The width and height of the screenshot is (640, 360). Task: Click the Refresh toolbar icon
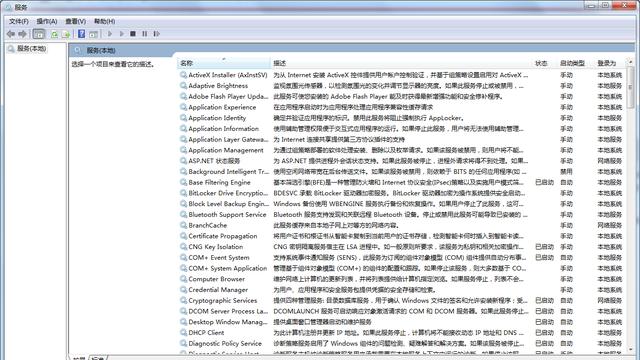[54, 34]
